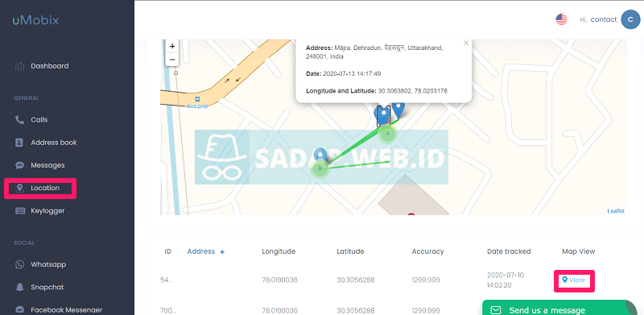
Task: Open the Facebook Messenger section
Action: 66,309
